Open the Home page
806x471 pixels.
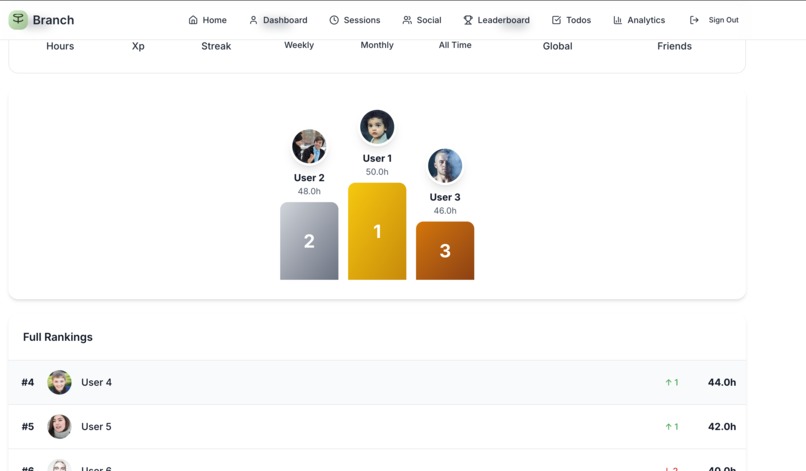coord(208,20)
